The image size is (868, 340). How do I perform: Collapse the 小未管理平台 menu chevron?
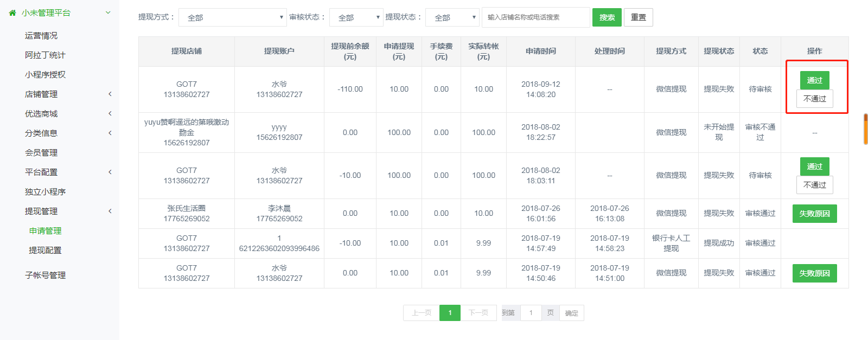click(x=108, y=12)
